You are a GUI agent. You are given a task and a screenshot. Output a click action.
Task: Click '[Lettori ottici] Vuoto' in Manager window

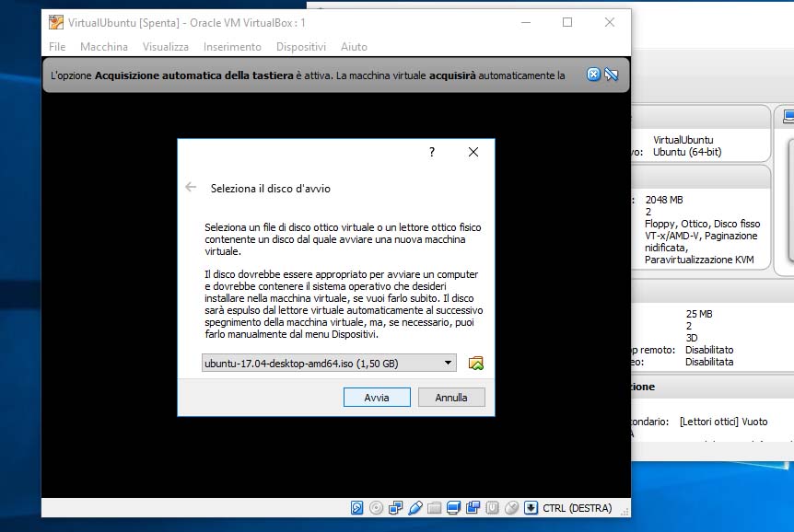(x=724, y=422)
